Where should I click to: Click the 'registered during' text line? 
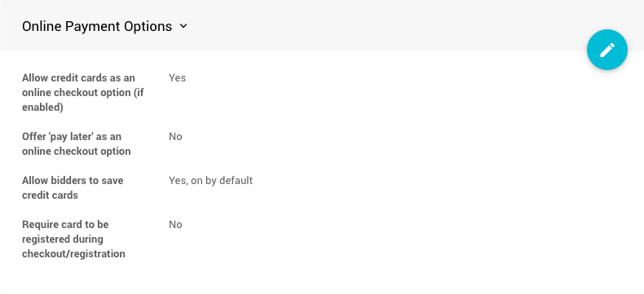tap(63, 239)
